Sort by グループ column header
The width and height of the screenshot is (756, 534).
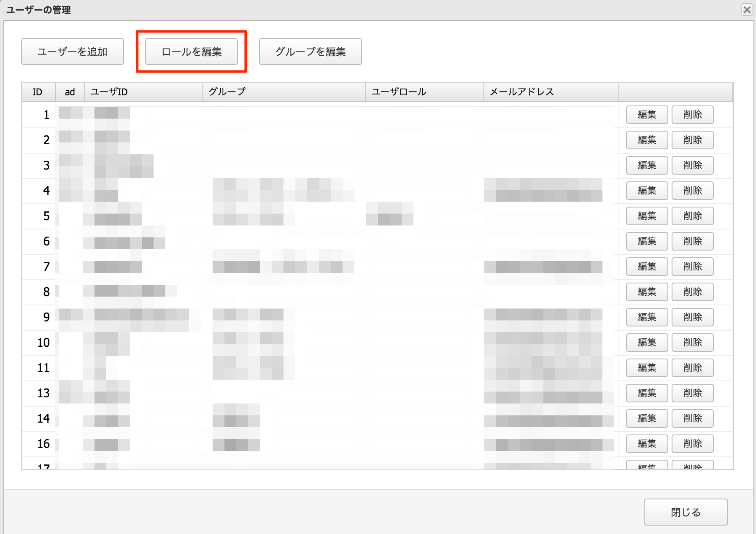pyautogui.click(x=284, y=92)
